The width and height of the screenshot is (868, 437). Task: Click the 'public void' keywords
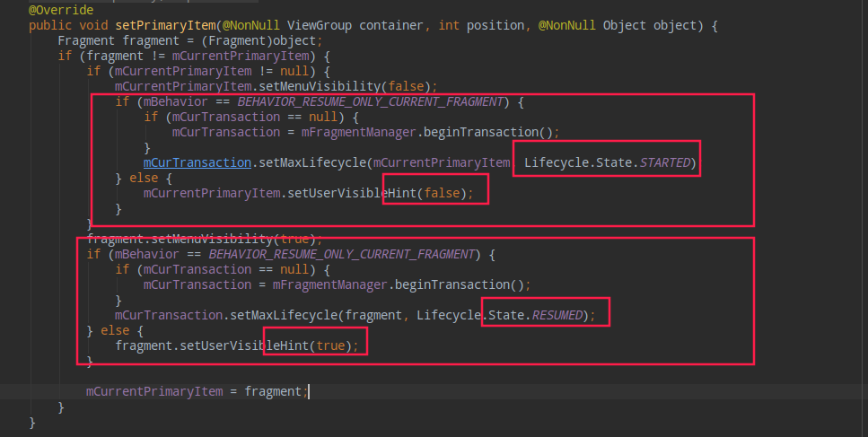pyautogui.click(x=68, y=25)
